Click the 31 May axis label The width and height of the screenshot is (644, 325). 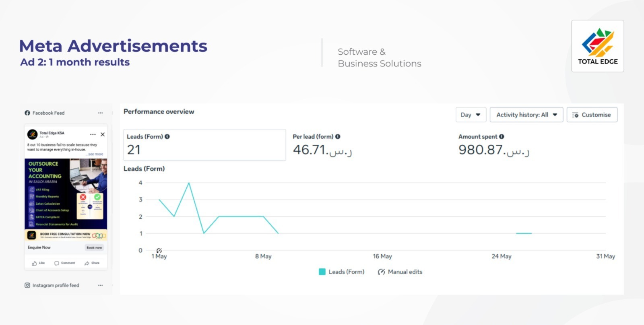pos(606,256)
